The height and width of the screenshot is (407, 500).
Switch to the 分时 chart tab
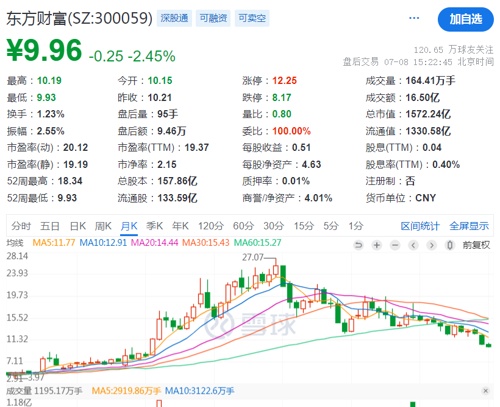click(21, 226)
